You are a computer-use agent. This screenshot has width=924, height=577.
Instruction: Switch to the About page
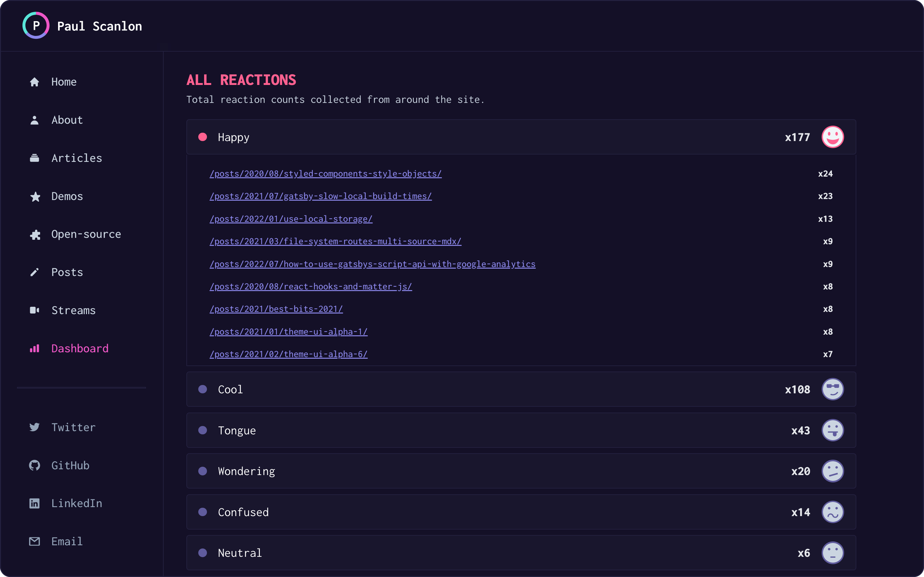[x=67, y=120]
